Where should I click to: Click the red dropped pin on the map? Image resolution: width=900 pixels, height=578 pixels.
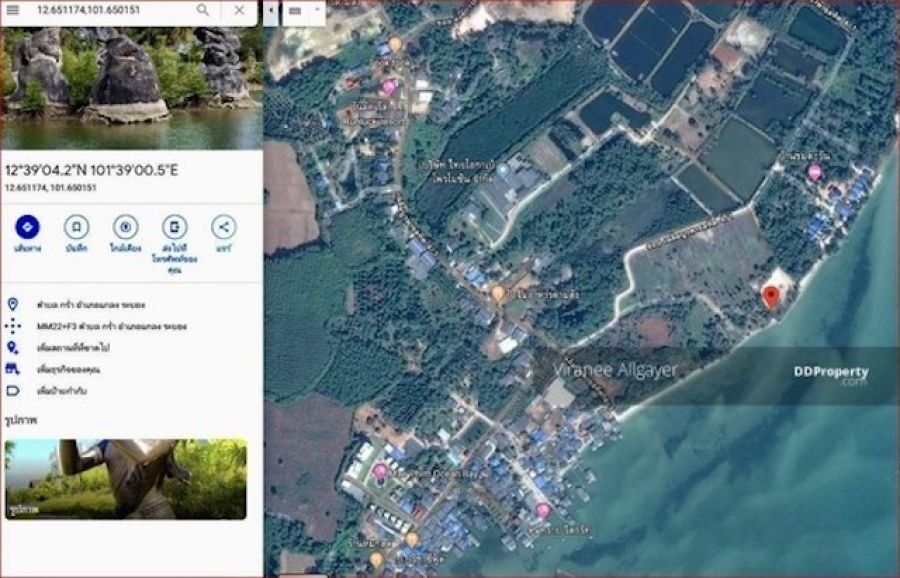click(x=771, y=297)
